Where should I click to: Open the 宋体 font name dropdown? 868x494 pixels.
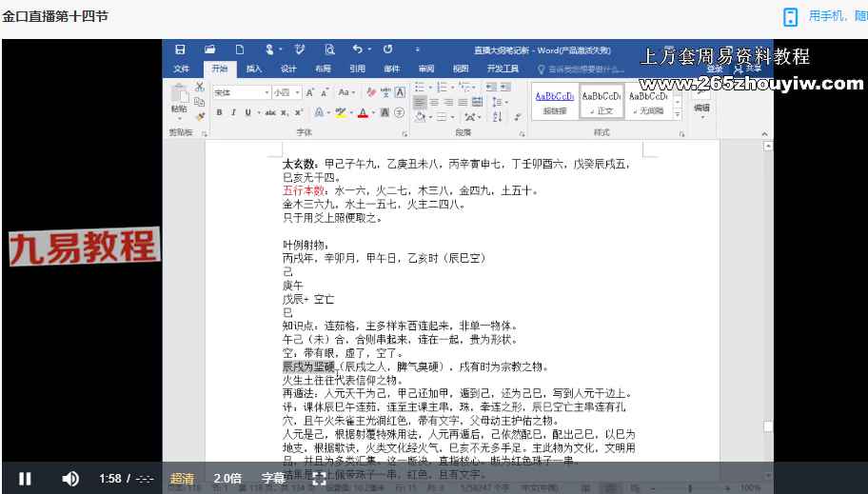point(238,92)
